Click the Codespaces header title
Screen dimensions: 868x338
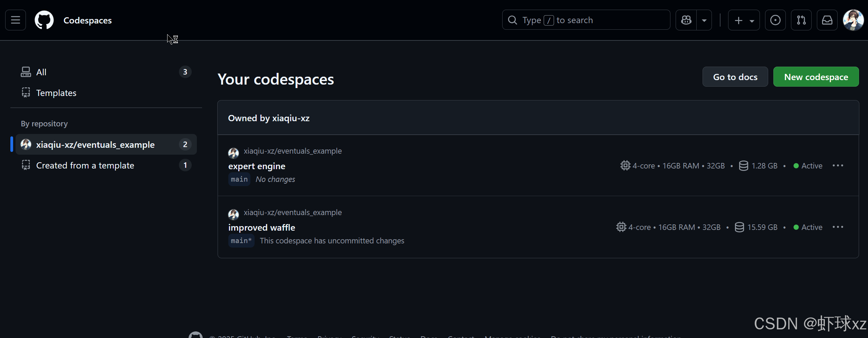pyautogui.click(x=87, y=20)
